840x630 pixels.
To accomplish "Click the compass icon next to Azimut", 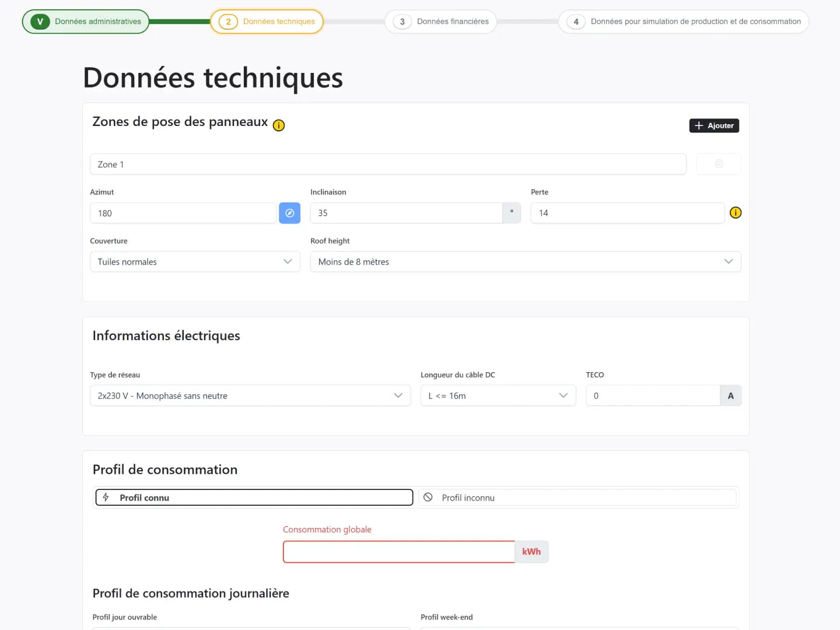I will (x=289, y=213).
